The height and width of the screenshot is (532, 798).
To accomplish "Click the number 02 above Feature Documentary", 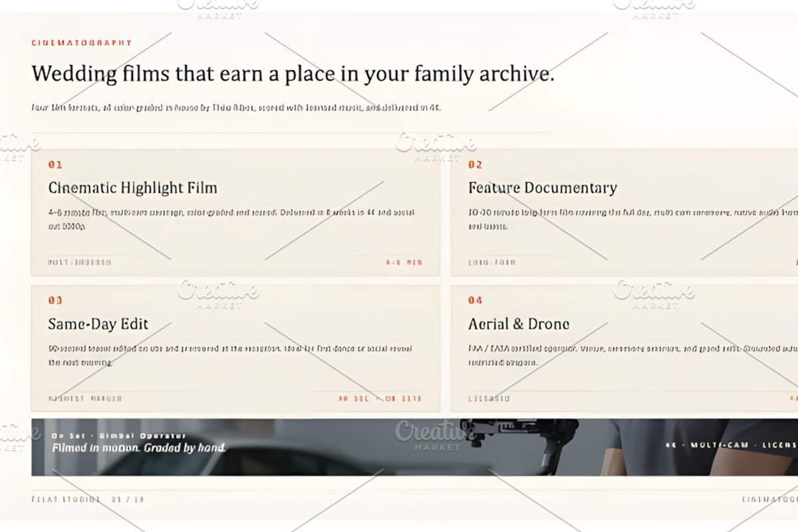I will coord(475,164).
